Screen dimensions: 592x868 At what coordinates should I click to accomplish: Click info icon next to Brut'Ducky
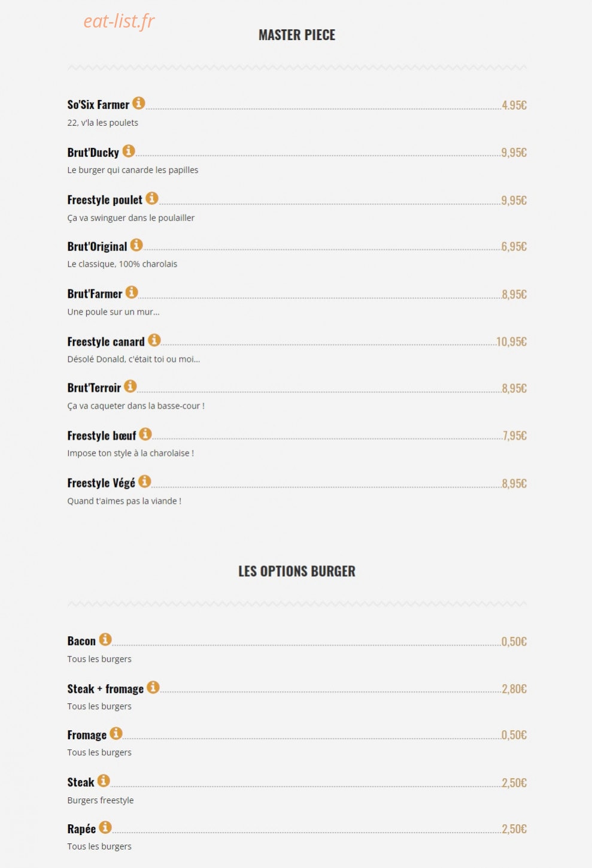(x=129, y=151)
